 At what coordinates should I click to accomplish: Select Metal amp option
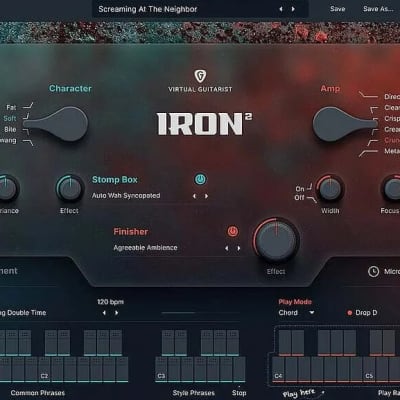392,151
